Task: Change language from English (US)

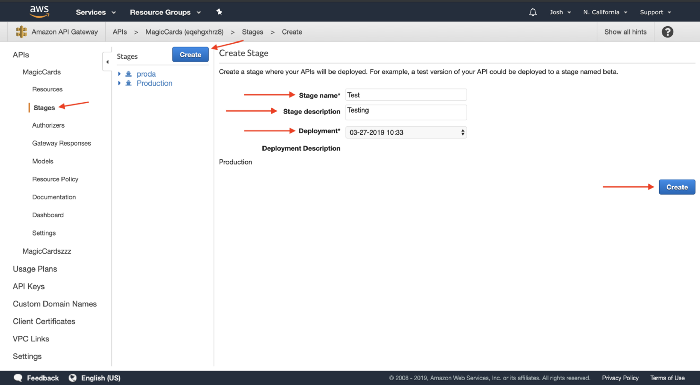Action: click(101, 378)
